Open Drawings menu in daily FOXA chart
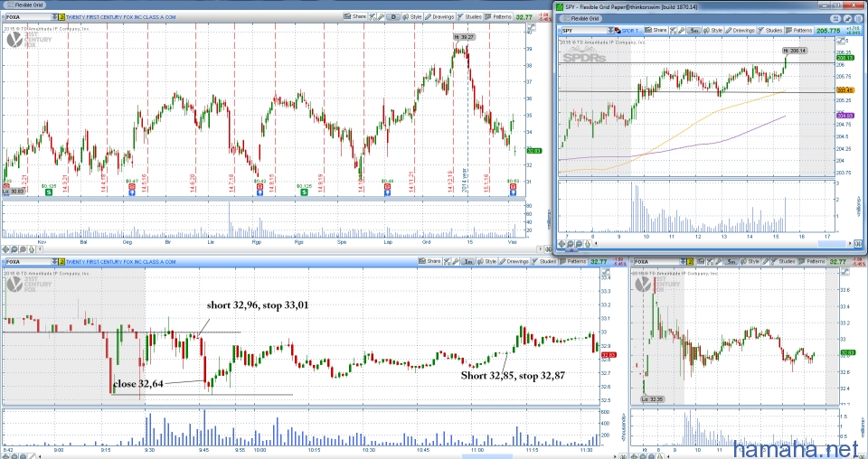The height and width of the screenshot is (459, 868). click(439, 16)
